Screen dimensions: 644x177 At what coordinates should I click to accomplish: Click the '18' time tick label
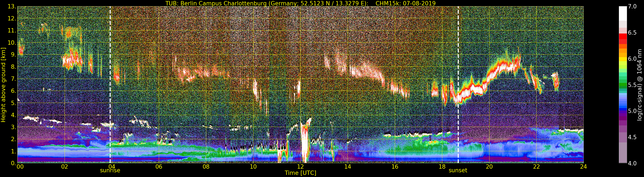tap(442, 166)
